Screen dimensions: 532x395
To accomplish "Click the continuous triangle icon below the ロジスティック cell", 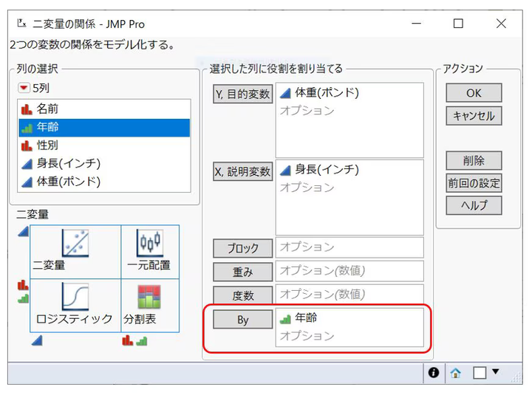I will 37,340.
